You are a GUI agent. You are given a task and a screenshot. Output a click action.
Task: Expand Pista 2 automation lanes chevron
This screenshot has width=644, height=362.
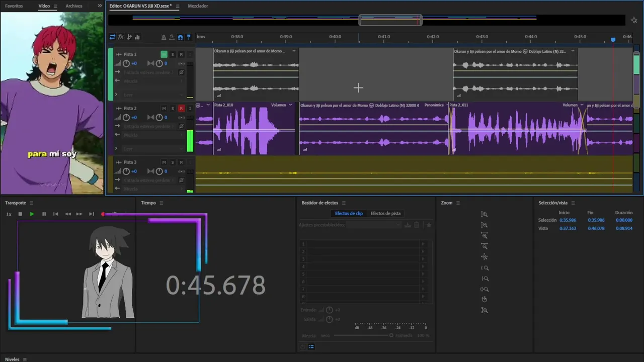(x=116, y=148)
